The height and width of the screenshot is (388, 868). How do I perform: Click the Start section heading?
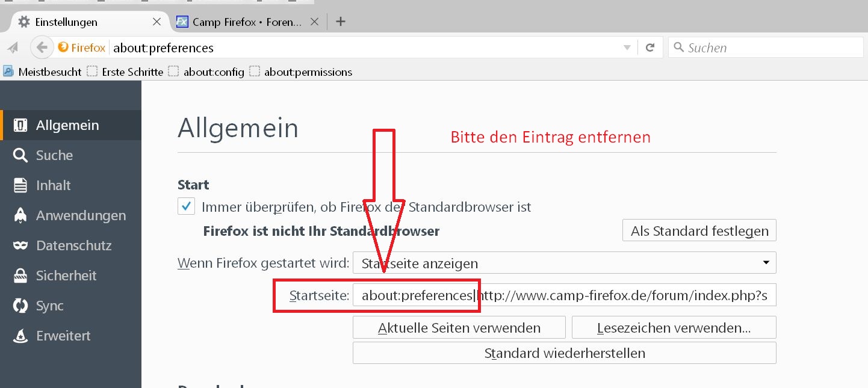pos(193,185)
